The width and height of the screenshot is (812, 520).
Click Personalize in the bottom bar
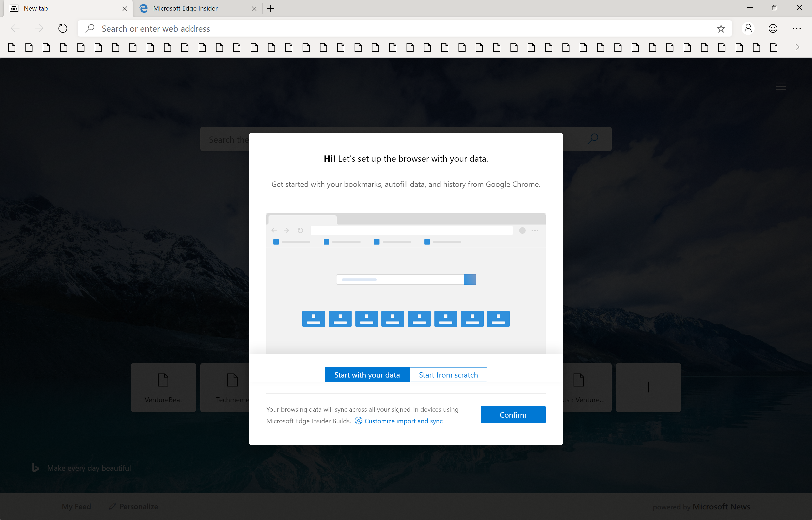click(x=133, y=506)
